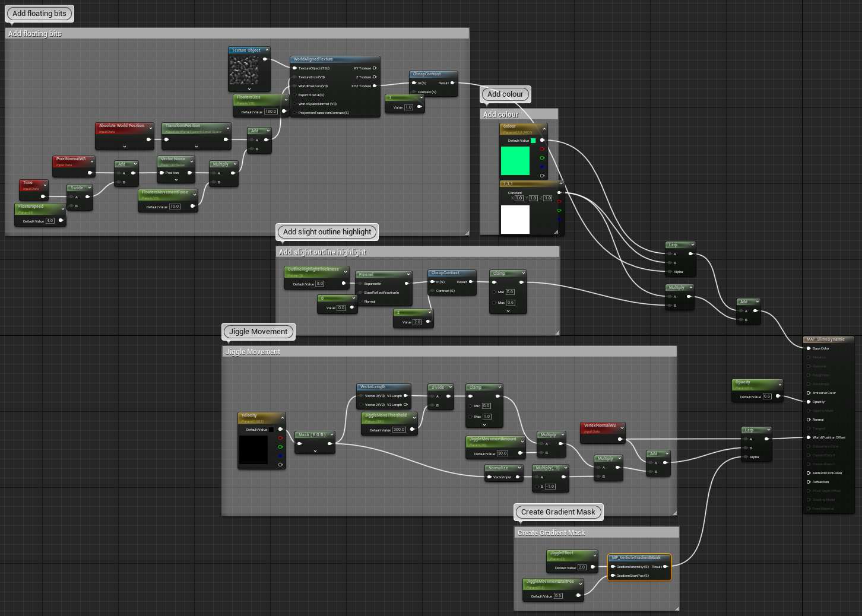Click the 'Add floating bits' comment bubble
This screenshot has height=616, width=862.
coord(39,13)
